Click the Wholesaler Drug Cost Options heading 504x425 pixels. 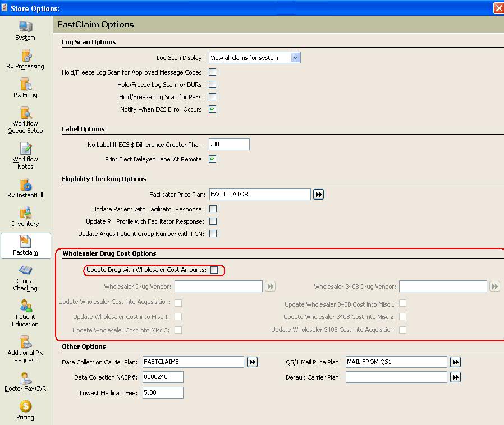pyautogui.click(x=109, y=253)
